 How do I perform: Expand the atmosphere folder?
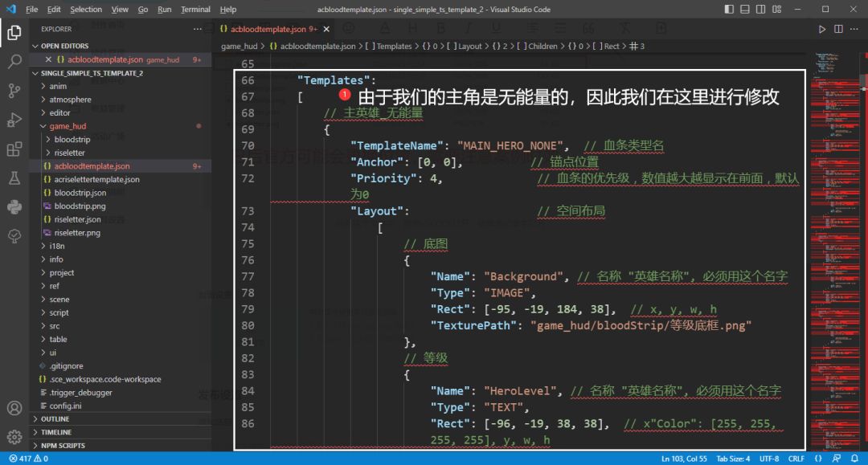coord(70,100)
